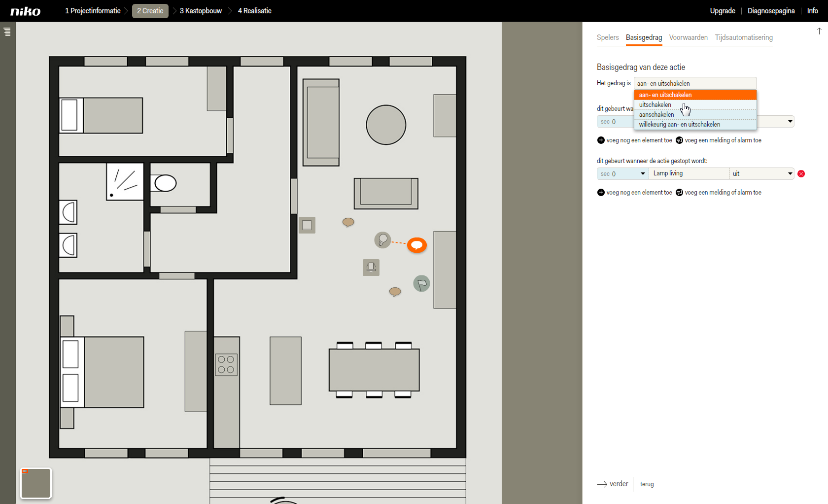The height and width of the screenshot is (504, 828).
Task: Open the Diagnosepagina link
Action: coord(771,11)
